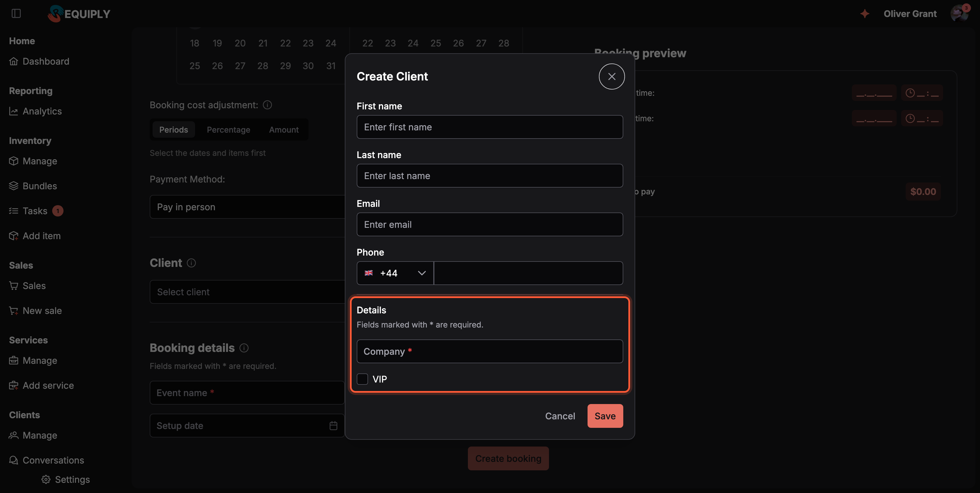Open Clients Manage
Screen dimensions: 980x493
[x=33, y=435]
